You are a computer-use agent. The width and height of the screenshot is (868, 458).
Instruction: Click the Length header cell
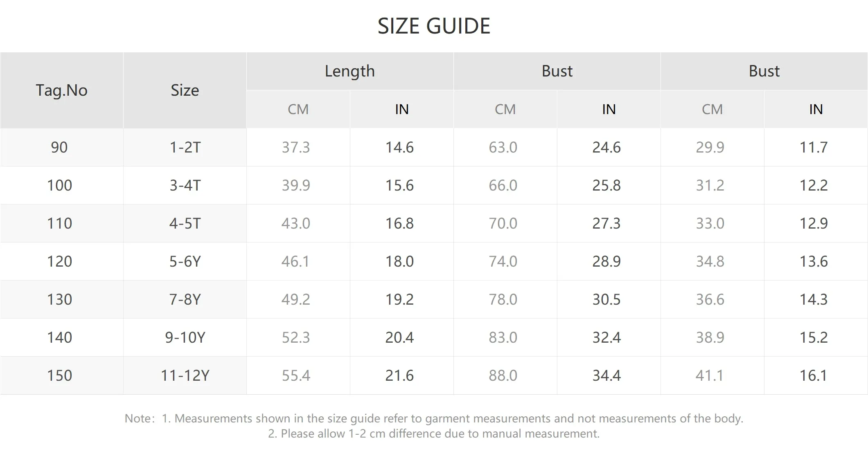tap(350, 71)
